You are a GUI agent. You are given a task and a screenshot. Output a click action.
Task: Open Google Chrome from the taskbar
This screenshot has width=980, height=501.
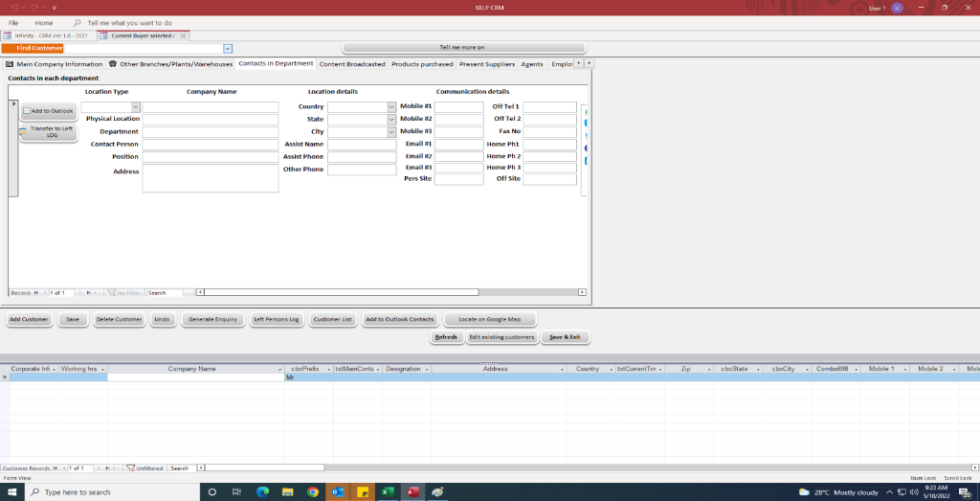tap(312, 491)
